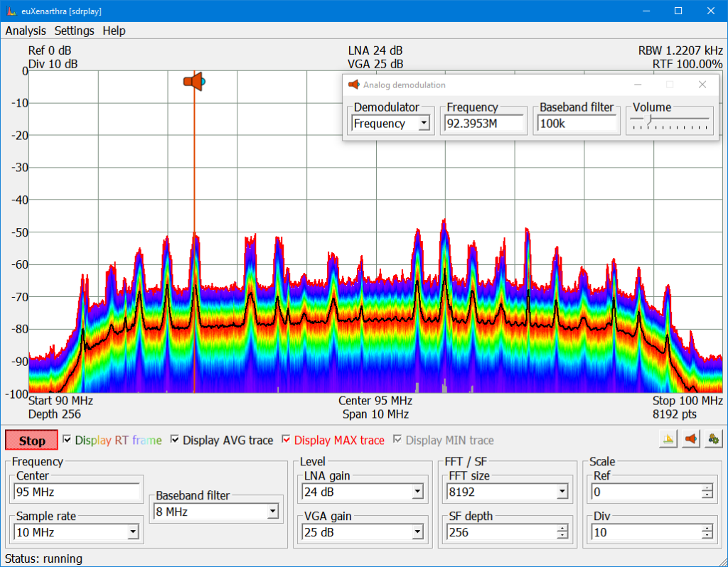Click 'Depth 256' label
The height and width of the screenshot is (567, 728).
coord(55,414)
